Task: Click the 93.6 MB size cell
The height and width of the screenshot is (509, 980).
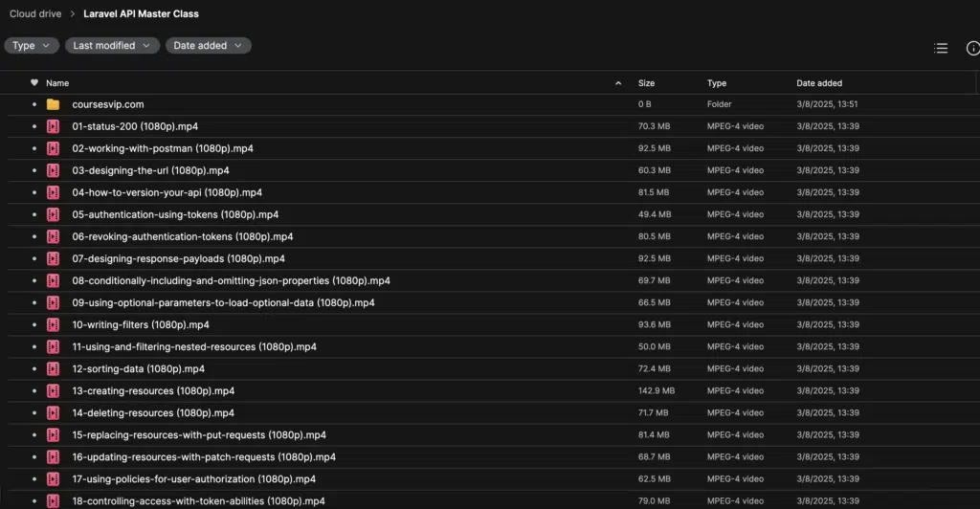Action: (x=655, y=324)
